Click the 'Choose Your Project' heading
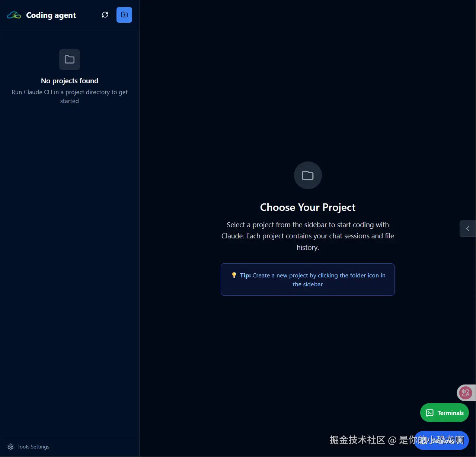 (308, 207)
